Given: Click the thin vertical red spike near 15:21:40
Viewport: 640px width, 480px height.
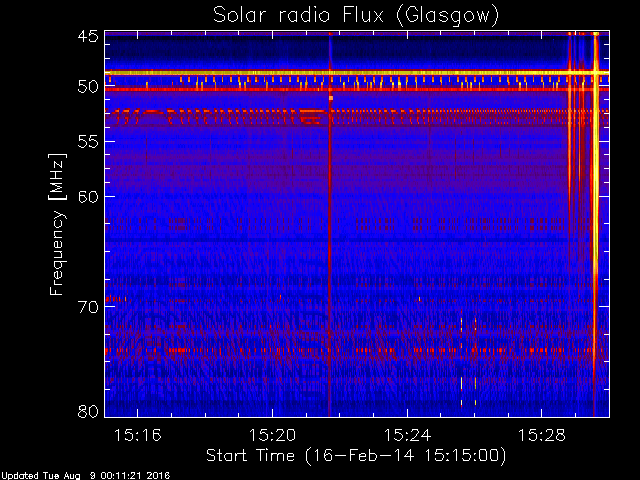Looking at the screenshot, I should (x=329, y=224).
